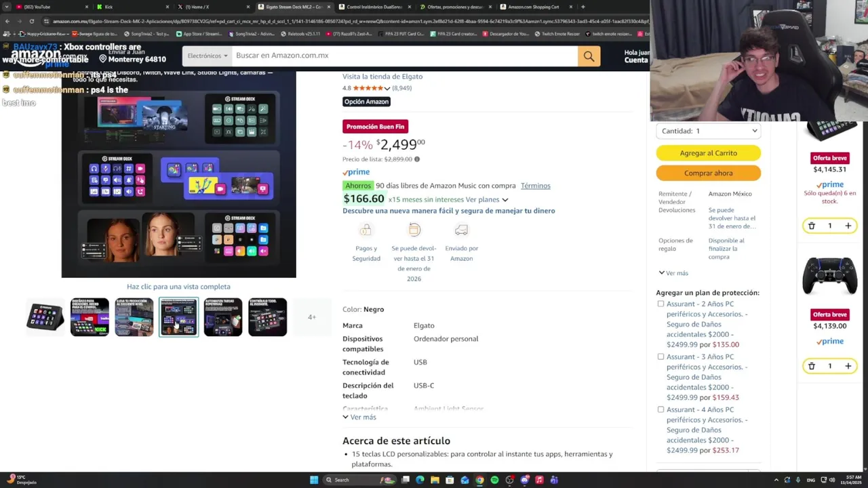Reload the page with the browser refresh button
Image resolution: width=868 pixels, height=488 pixels.
(x=31, y=21)
